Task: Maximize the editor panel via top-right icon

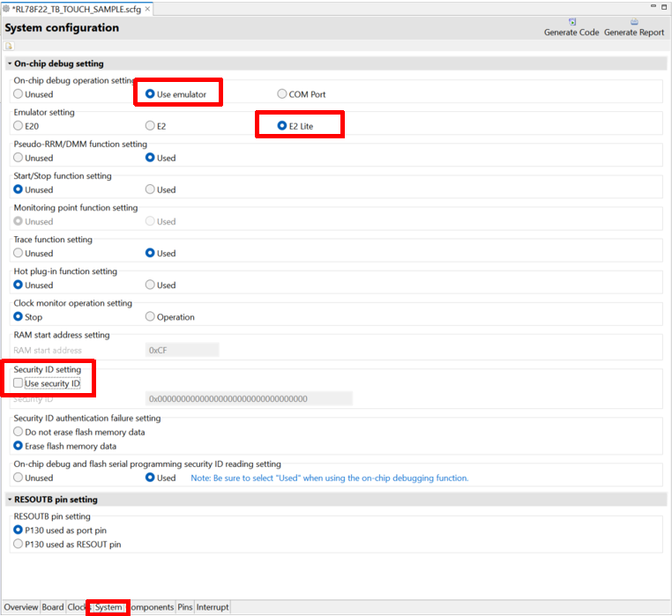Action: pyautogui.click(x=664, y=6)
